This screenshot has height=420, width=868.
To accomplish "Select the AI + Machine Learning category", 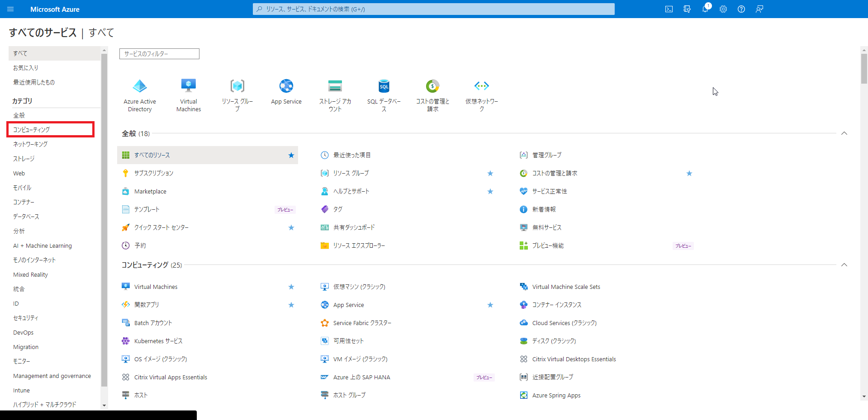I will point(54,245).
